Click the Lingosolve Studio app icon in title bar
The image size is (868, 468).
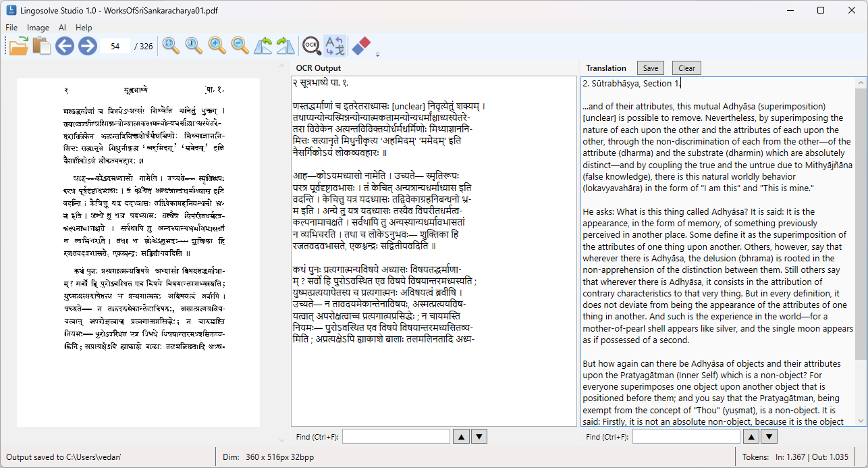pos(11,10)
